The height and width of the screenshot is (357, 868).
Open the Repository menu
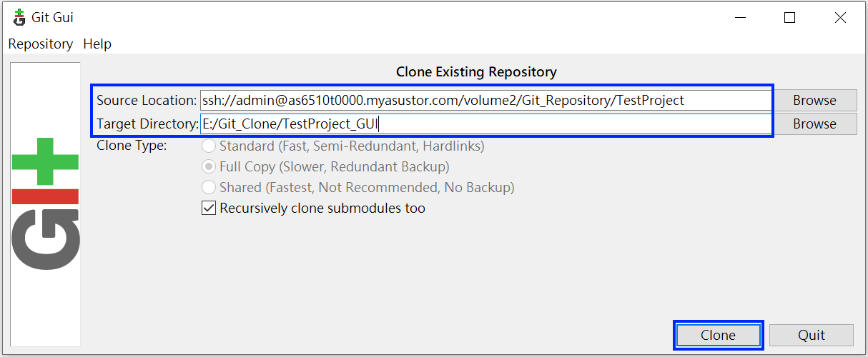tap(41, 44)
